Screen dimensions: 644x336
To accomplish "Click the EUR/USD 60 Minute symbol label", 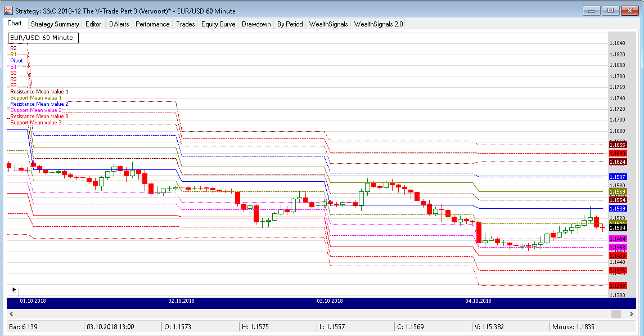I will click(43, 38).
